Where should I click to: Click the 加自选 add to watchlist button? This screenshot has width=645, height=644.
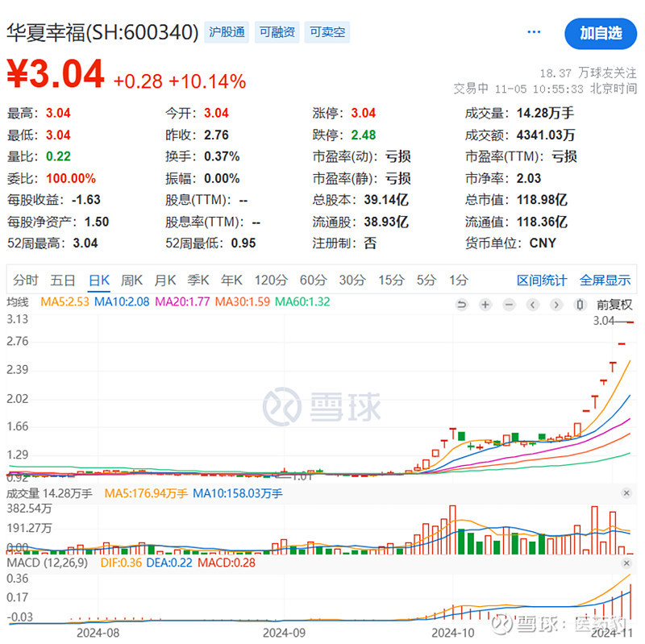click(601, 33)
